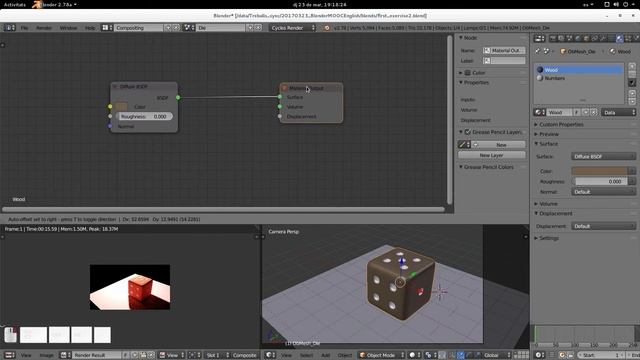The image size is (640, 360).
Task: Open the Info editor type selector icon
Action: coord(9,28)
